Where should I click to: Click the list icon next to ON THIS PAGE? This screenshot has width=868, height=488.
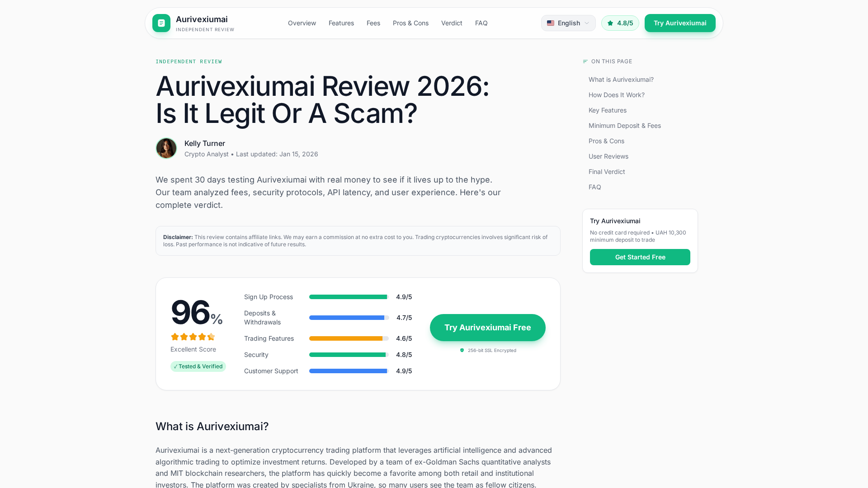pyautogui.click(x=585, y=61)
